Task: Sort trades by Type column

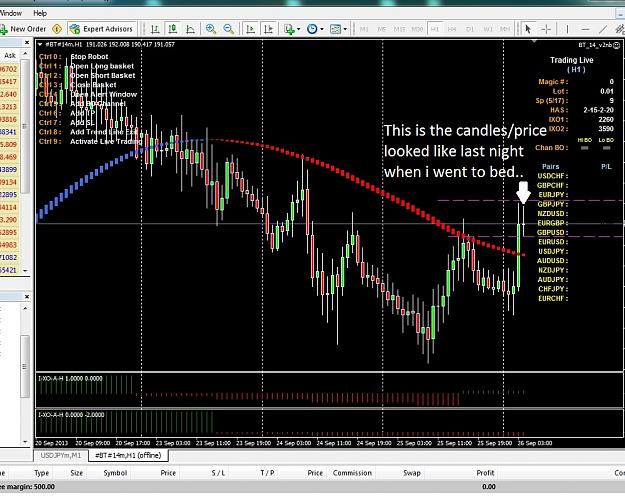Action: (41, 473)
